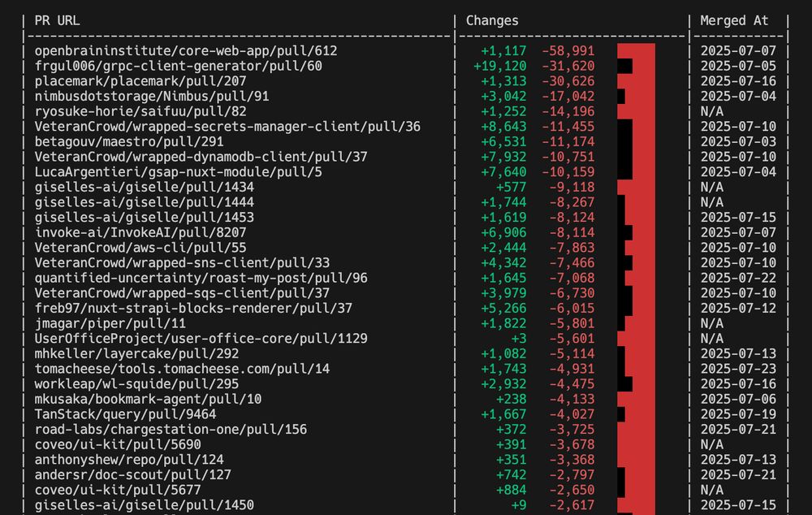Click the +9 additions value
Viewport: 812px width, 515px height.
click(519, 504)
